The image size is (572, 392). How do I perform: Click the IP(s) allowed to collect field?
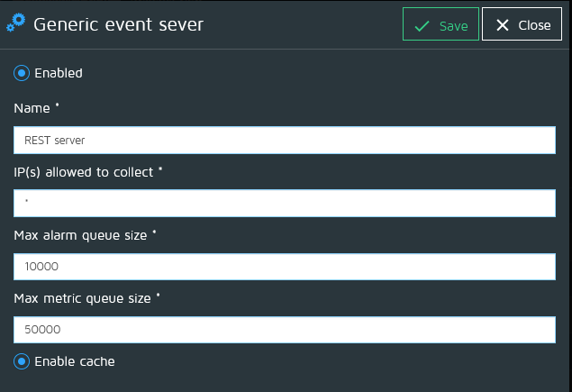285,203
